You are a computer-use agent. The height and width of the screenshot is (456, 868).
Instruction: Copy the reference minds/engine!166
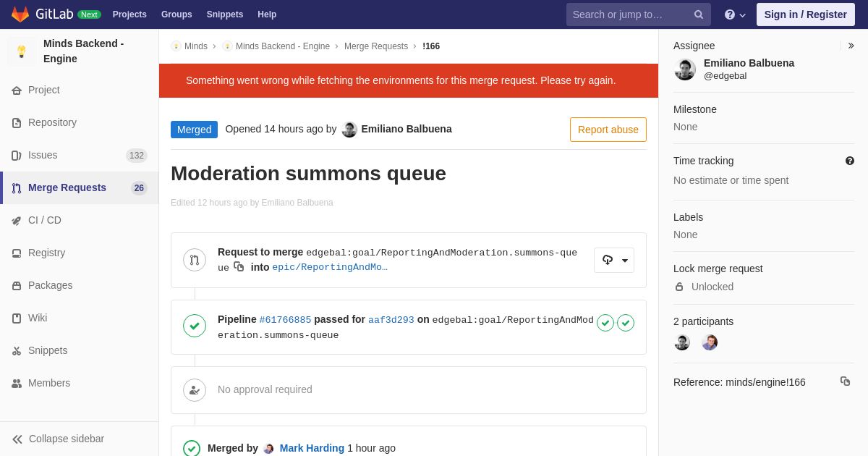[845, 381]
